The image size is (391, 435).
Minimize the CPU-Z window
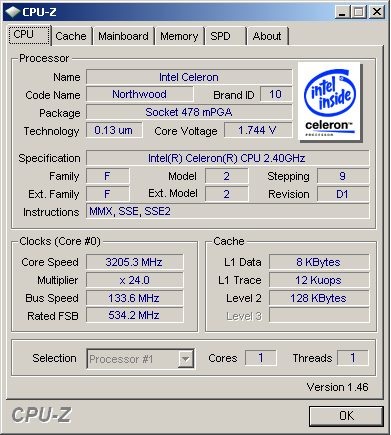click(x=342, y=12)
